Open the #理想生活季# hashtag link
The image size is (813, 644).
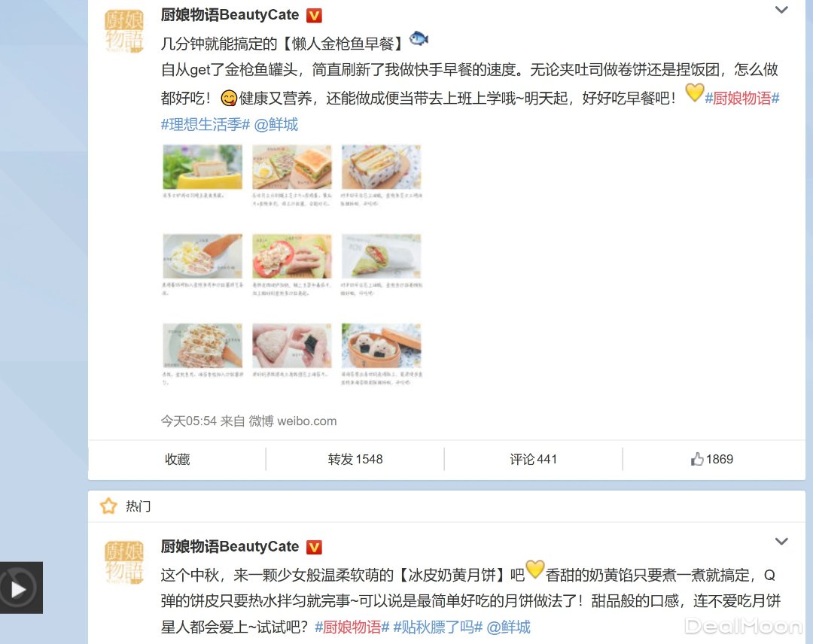pyautogui.click(x=206, y=124)
